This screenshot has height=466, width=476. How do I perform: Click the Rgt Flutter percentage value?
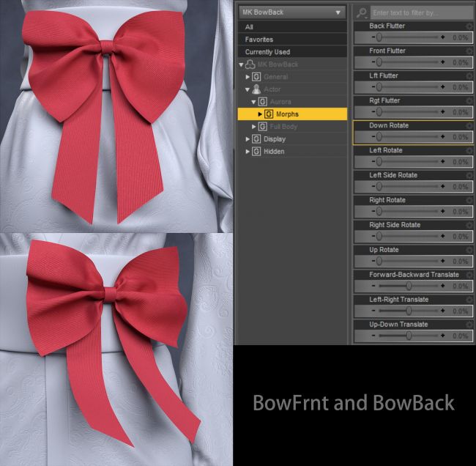coord(460,112)
